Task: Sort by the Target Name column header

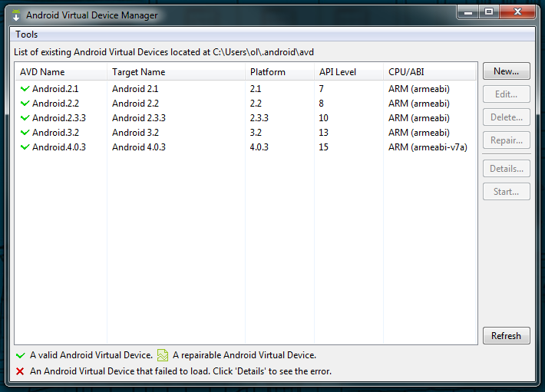Action: 176,72
